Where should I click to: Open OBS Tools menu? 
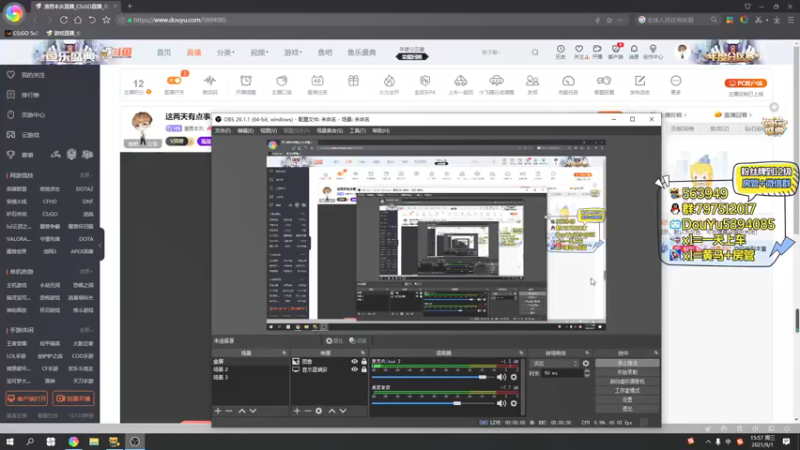coord(357,131)
